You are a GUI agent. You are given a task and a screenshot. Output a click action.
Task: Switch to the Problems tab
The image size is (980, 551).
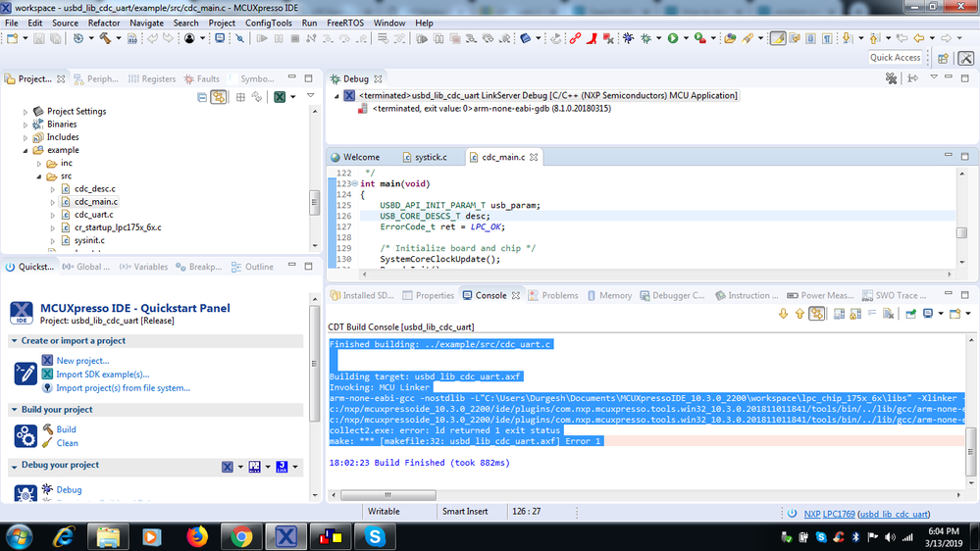coord(553,295)
